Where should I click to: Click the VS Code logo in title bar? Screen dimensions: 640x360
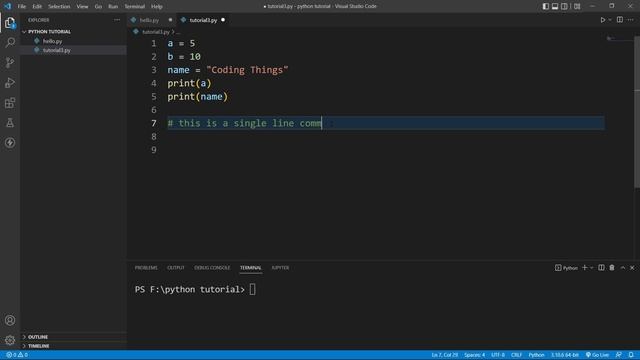point(7,6)
